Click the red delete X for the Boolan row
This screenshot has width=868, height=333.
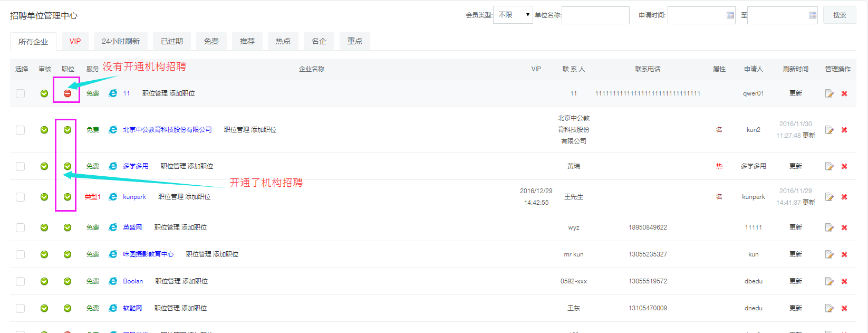844,281
